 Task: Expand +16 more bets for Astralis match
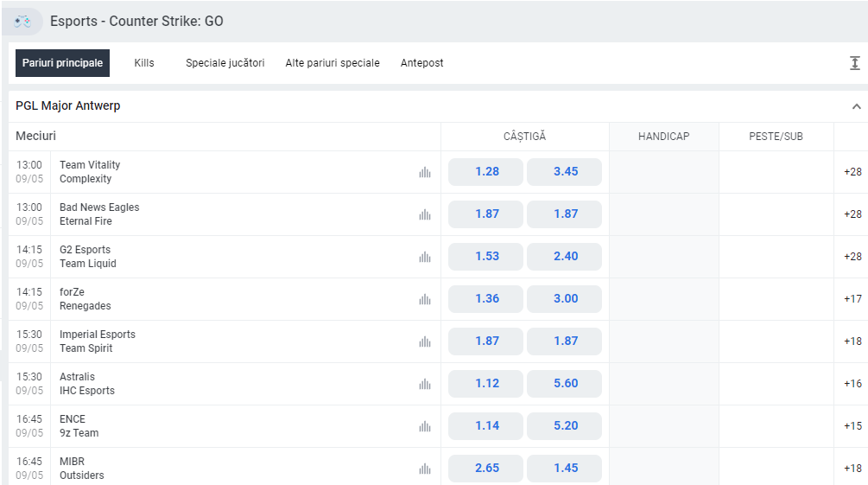pos(852,384)
